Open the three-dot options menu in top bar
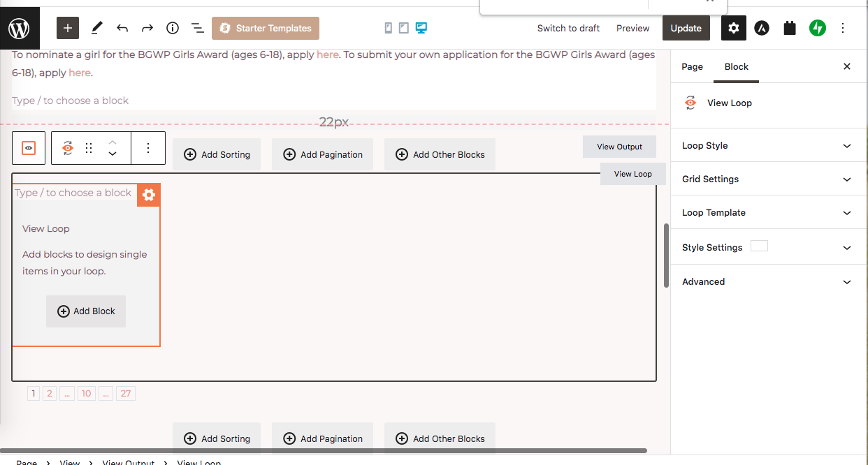This screenshot has height=465, width=868. coord(843,29)
